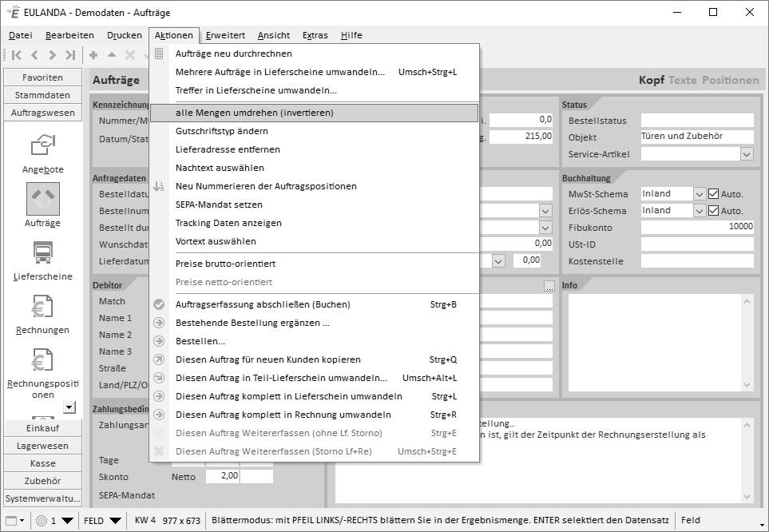Open Ansicht menu

click(274, 35)
